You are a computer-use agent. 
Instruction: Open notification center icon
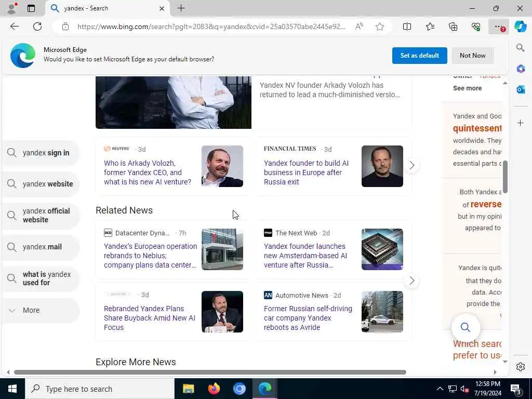coord(516,389)
